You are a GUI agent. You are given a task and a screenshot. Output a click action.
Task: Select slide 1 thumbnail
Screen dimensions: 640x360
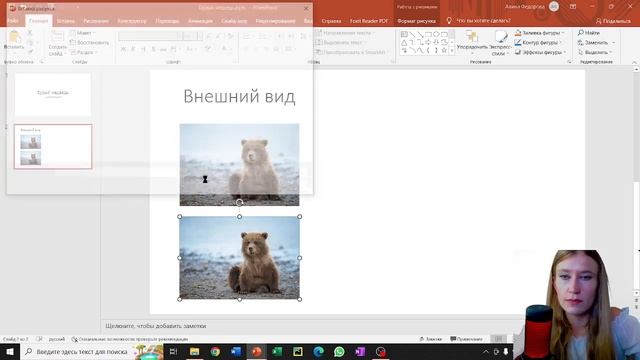point(53,94)
